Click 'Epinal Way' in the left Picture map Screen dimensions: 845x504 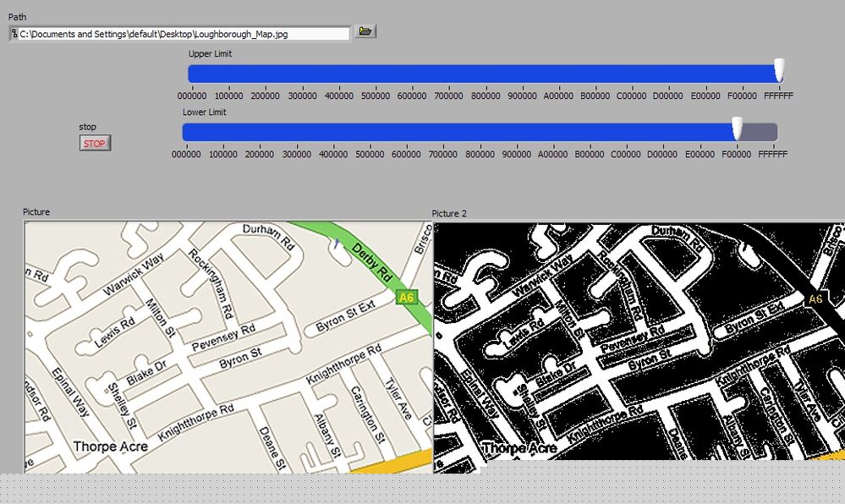tap(70, 392)
